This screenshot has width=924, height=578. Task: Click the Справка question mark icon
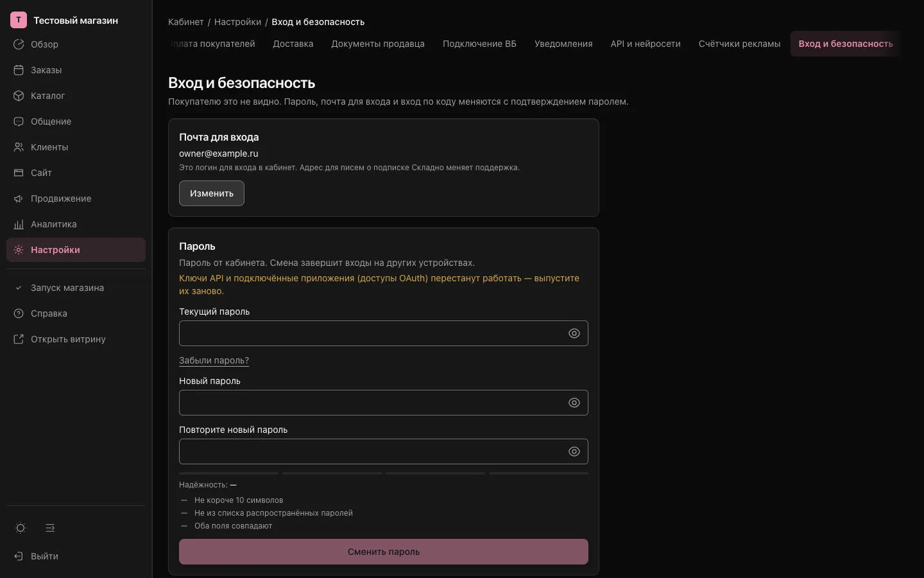pyautogui.click(x=19, y=313)
